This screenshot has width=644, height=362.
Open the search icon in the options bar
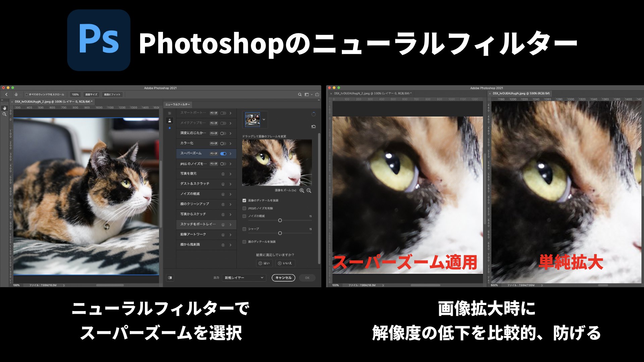tap(300, 95)
